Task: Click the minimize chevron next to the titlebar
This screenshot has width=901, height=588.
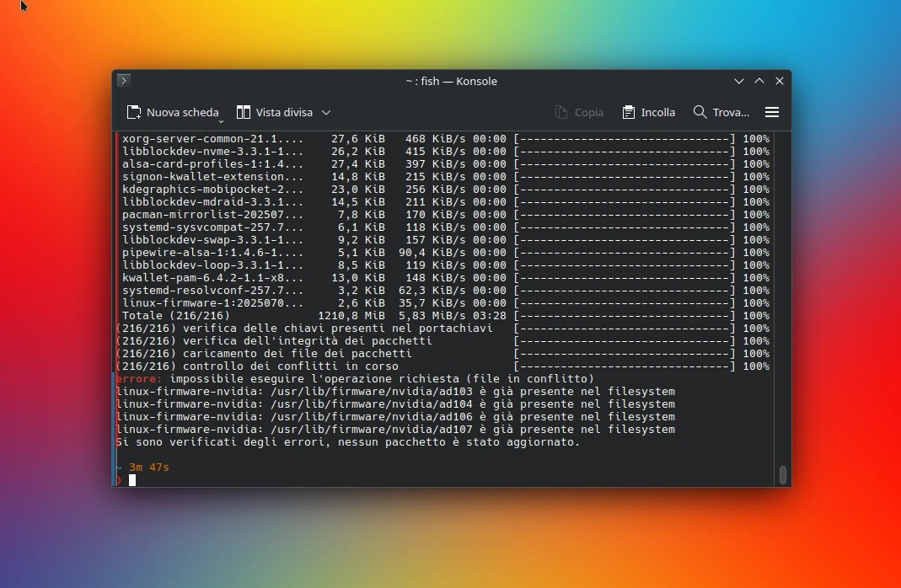Action: (x=739, y=81)
